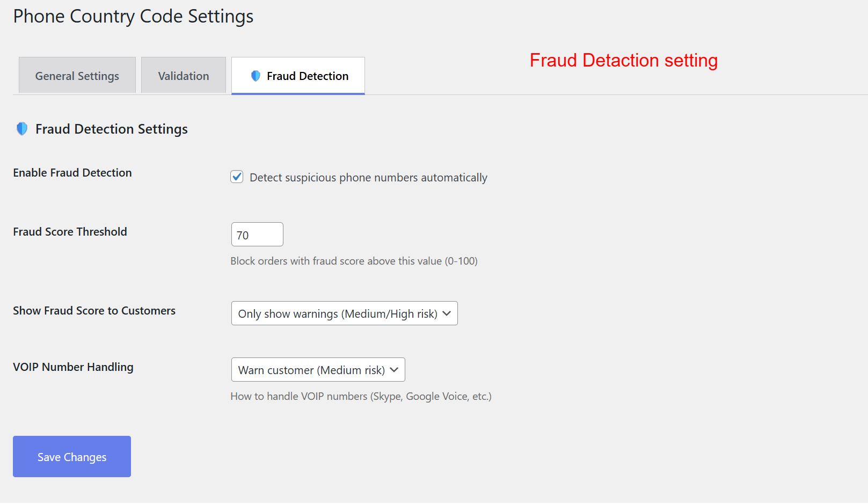The image size is (868, 504).
Task: Click the shield icon beside Fraud Detection Settings heading
Action: (x=22, y=129)
